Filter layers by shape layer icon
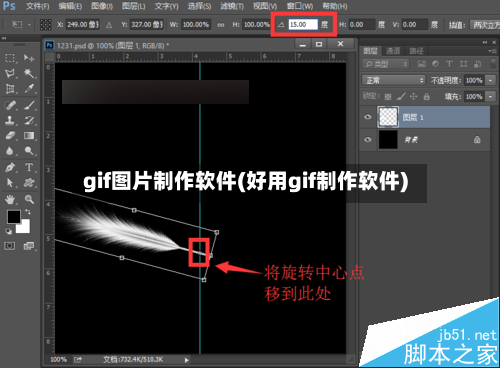 coord(463,64)
